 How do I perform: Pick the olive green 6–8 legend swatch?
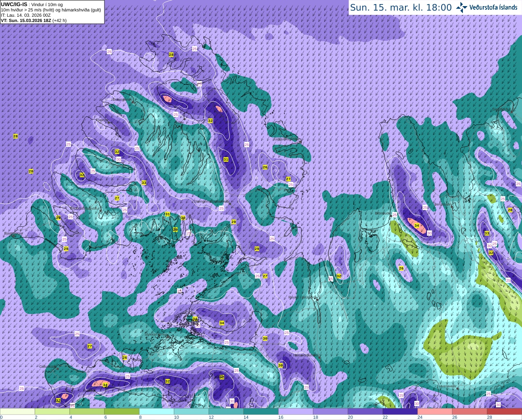pyautogui.click(x=122, y=411)
